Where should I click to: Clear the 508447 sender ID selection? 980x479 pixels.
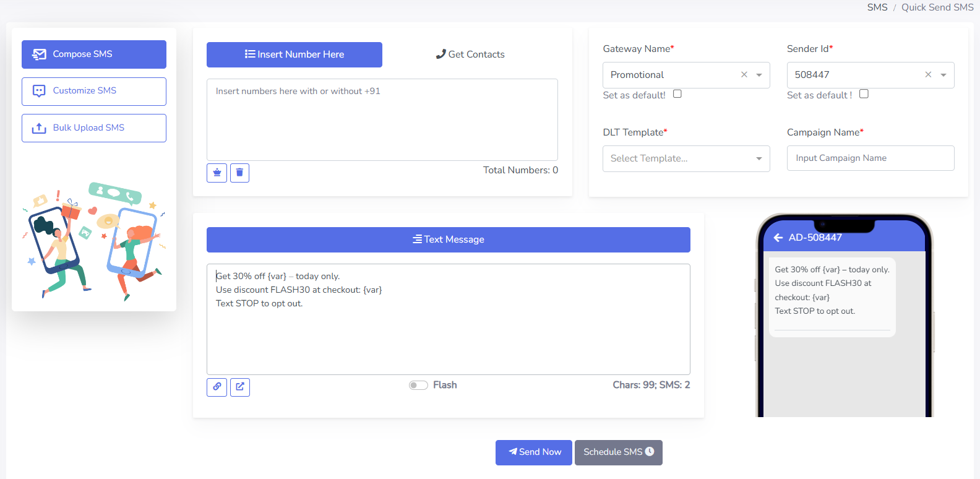click(x=928, y=75)
